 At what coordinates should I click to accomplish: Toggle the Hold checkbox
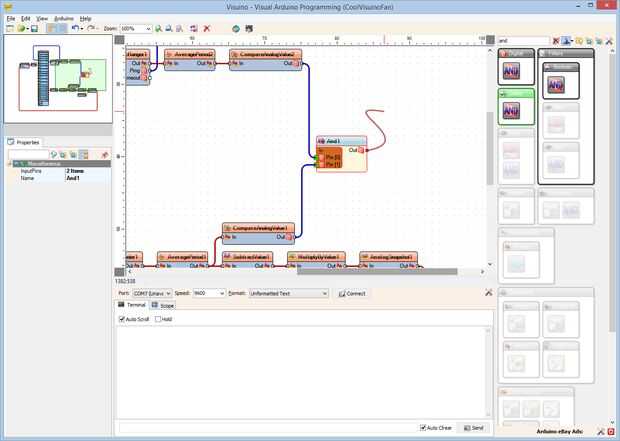(158, 319)
